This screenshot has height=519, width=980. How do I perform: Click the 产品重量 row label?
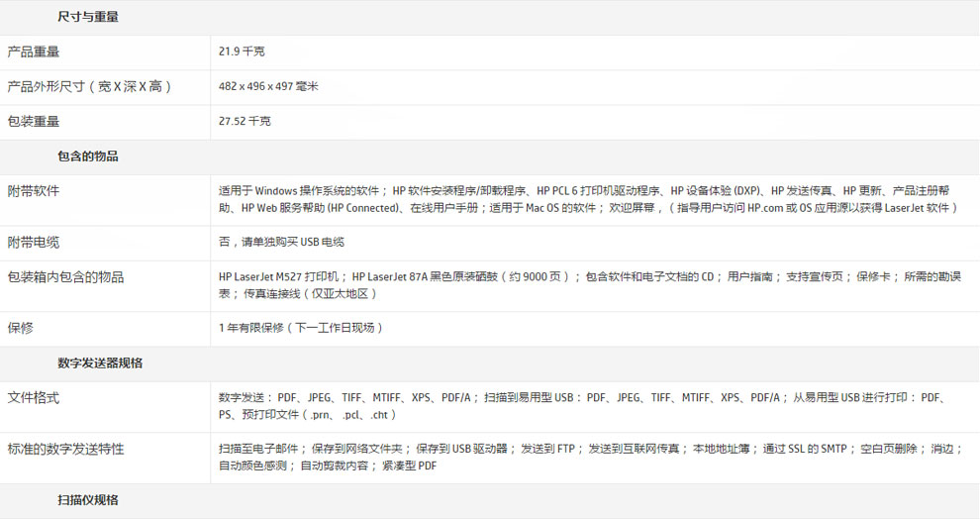coord(34,52)
